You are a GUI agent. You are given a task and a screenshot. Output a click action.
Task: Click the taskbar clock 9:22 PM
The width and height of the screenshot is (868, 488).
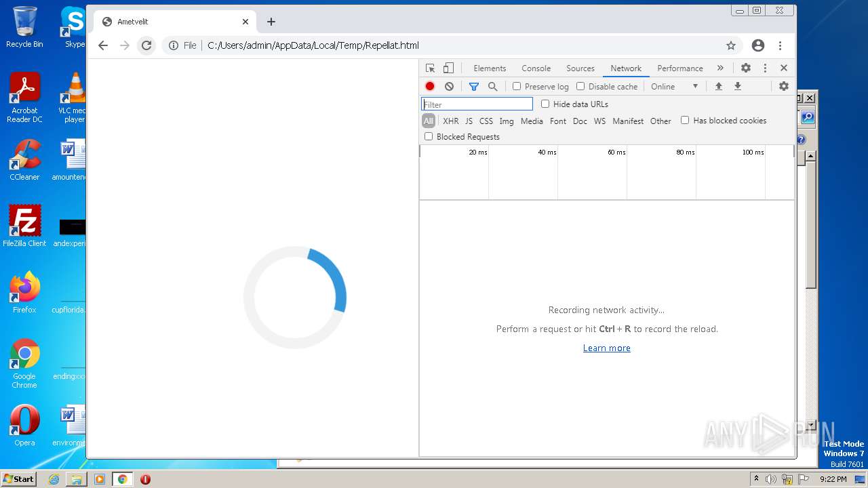coord(833,479)
